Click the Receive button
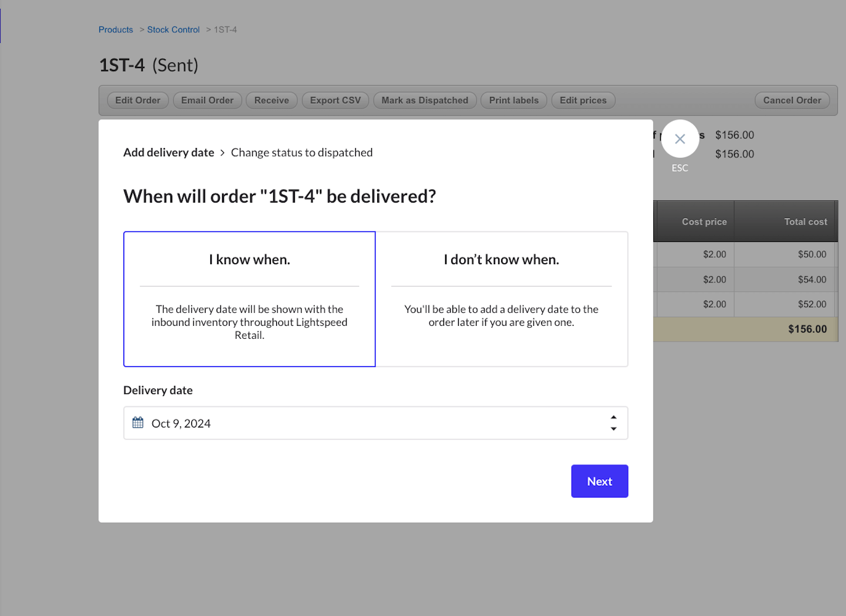The width and height of the screenshot is (846, 616). [271, 100]
